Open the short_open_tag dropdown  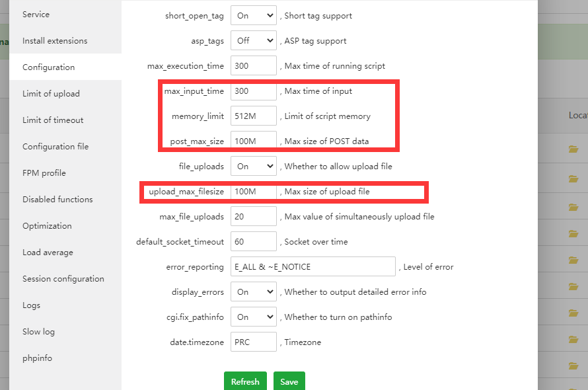tap(253, 16)
